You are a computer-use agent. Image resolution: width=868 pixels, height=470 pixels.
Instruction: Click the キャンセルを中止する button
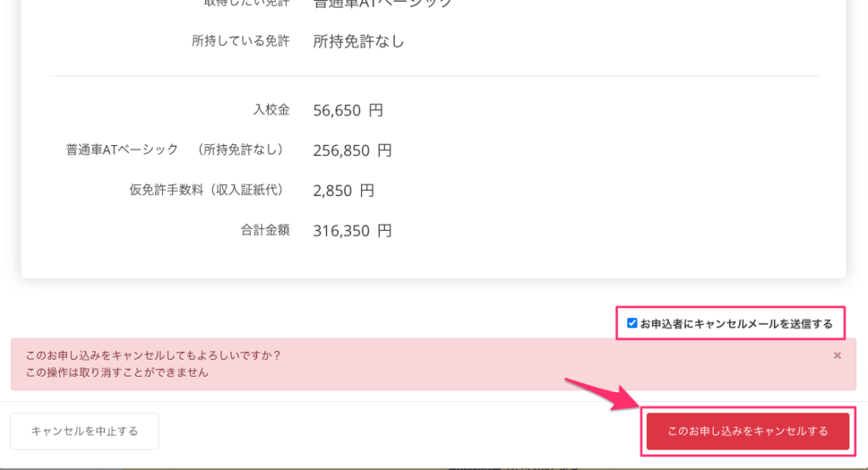click(x=85, y=431)
